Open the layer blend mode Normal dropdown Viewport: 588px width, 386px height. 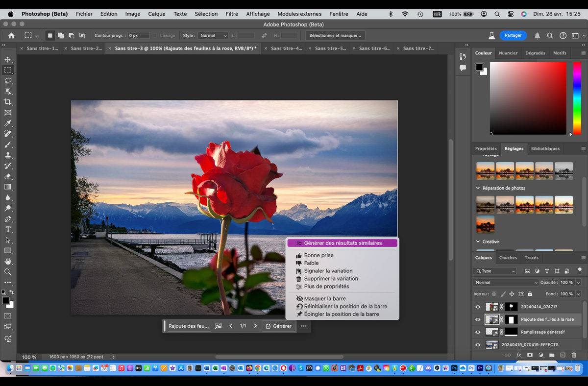(506, 283)
